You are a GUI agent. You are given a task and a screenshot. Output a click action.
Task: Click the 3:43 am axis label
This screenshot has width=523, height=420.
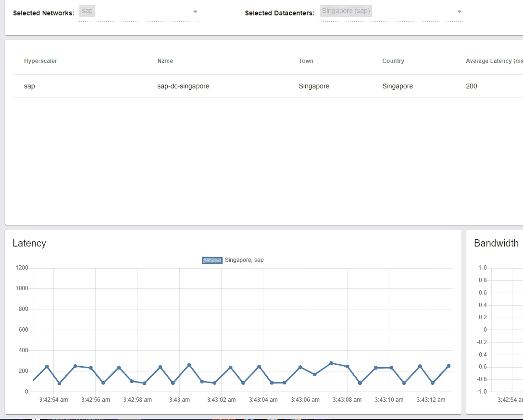pyautogui.click(x=179, y=400)
